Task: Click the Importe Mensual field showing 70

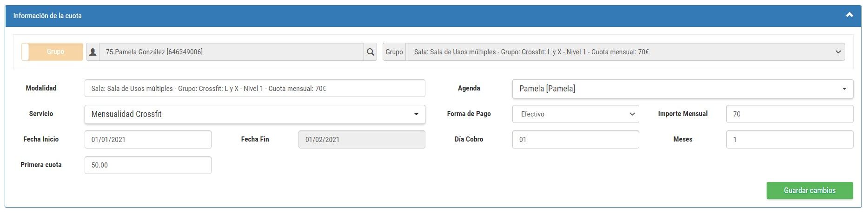Action: pyautogui.click(x=789, y=114)
